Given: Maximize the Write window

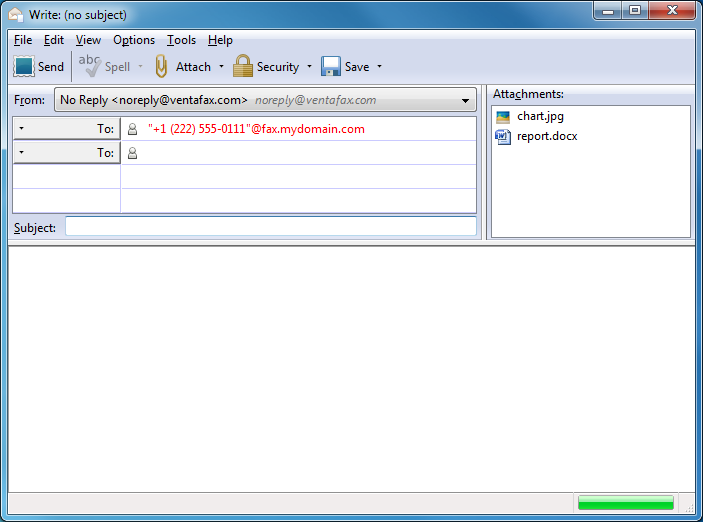Looking at the screenshot, I should click(635, 11).
